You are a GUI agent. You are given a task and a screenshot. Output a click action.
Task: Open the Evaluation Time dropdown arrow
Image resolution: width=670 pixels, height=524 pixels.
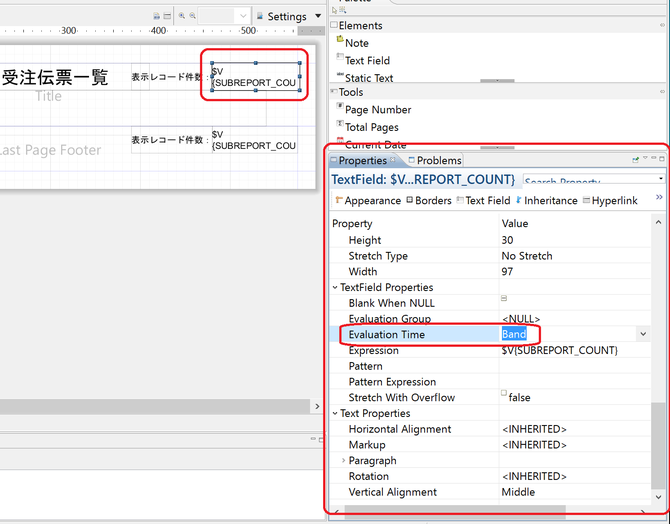[x=642, y=335]
